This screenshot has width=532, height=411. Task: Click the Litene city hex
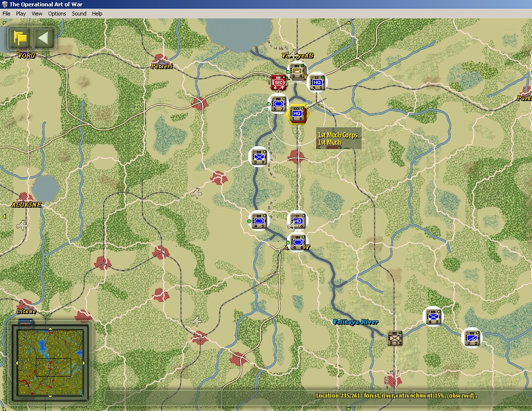25,304
